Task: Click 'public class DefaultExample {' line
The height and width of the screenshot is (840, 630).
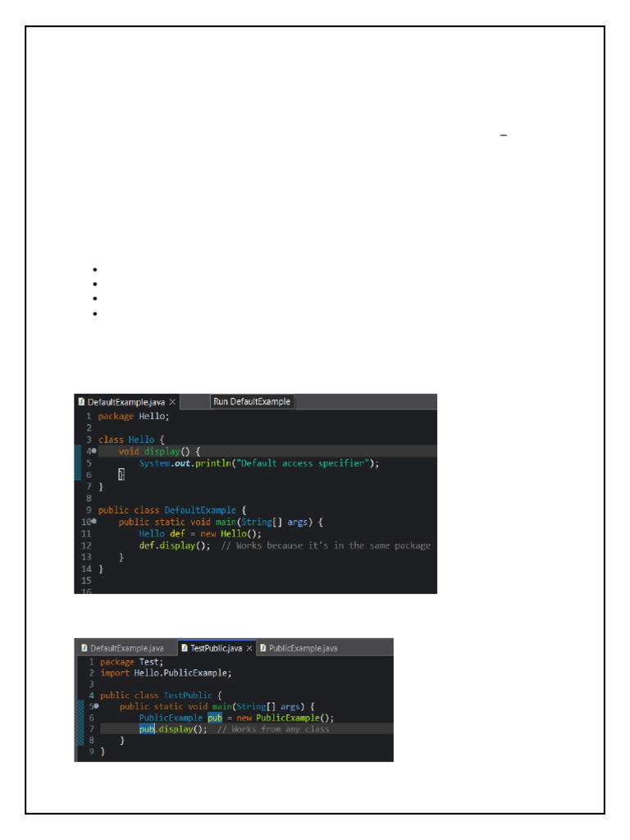Action: pos(172,510)
